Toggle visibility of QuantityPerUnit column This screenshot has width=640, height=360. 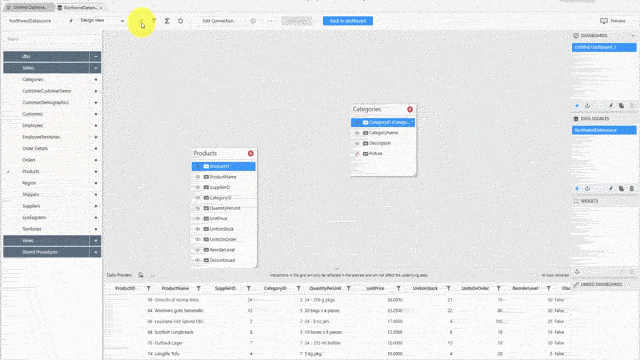[x=198, y=208]
